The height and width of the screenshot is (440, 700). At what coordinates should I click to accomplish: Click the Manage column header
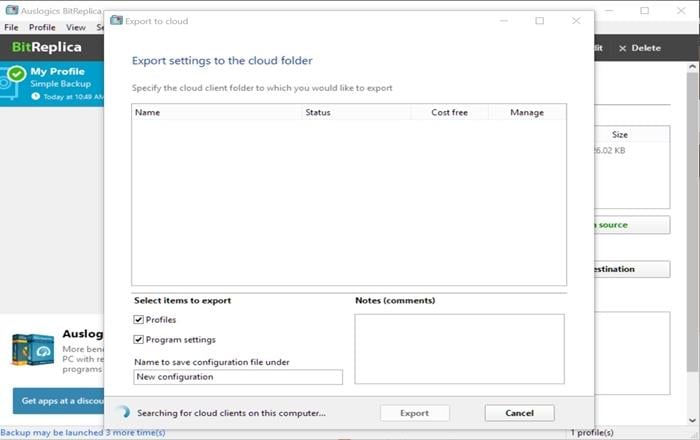(x=527, y=112)
